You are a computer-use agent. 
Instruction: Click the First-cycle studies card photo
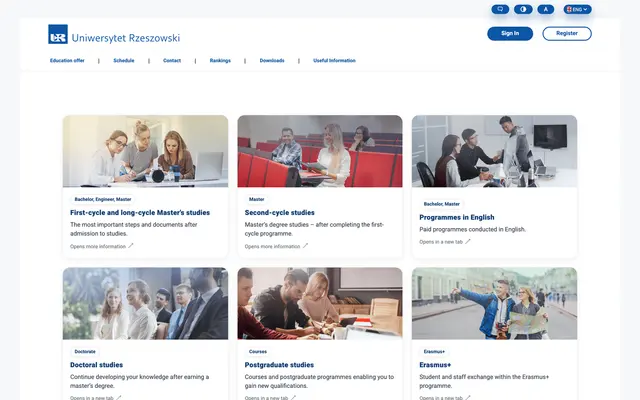point(145,151)
